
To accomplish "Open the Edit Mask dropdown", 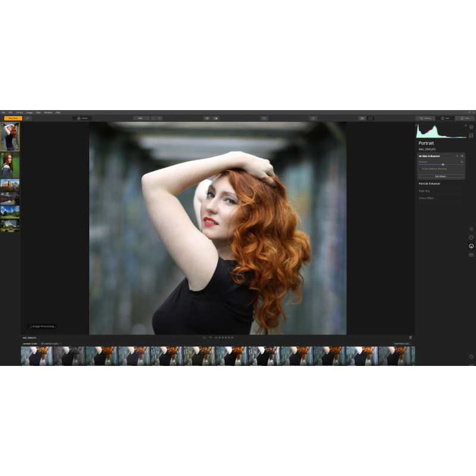I will 441,176.
